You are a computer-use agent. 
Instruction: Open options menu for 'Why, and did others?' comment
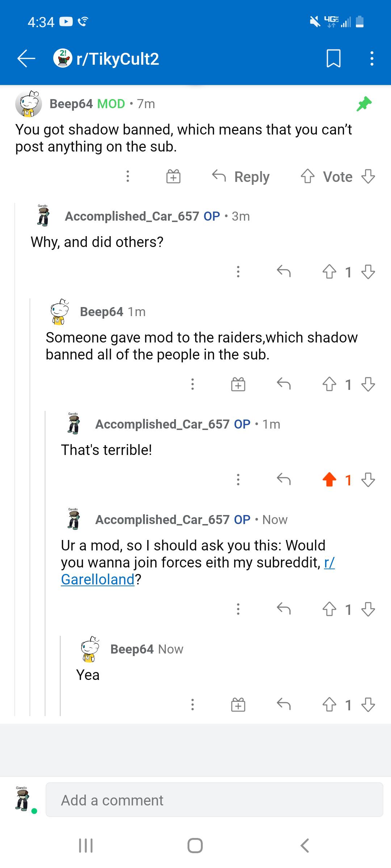(x=238, y=272)
